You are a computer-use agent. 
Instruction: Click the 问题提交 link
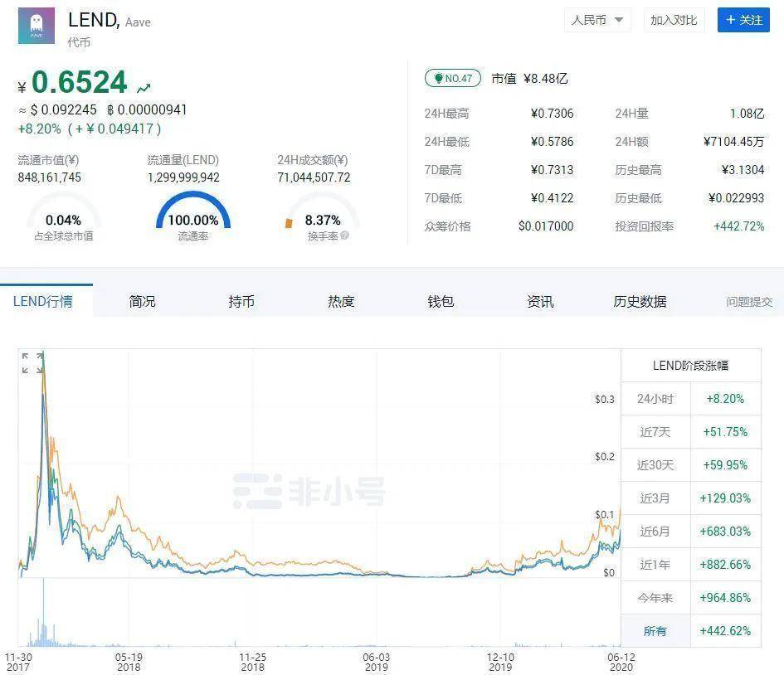click(x=749, y=302)
